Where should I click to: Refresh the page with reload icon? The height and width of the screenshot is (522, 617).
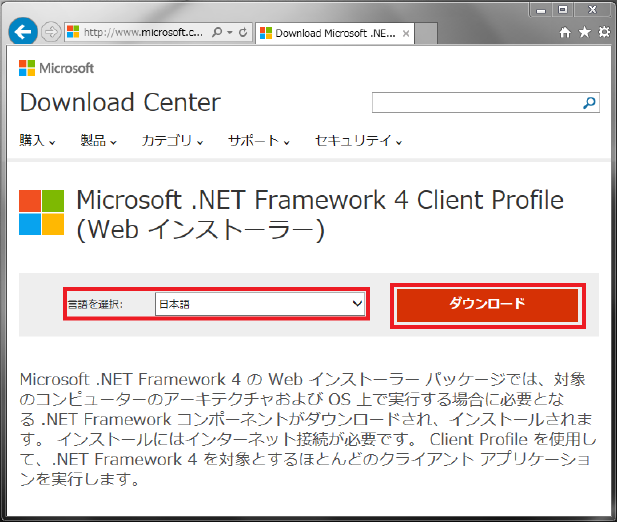(x=243, y=32)
